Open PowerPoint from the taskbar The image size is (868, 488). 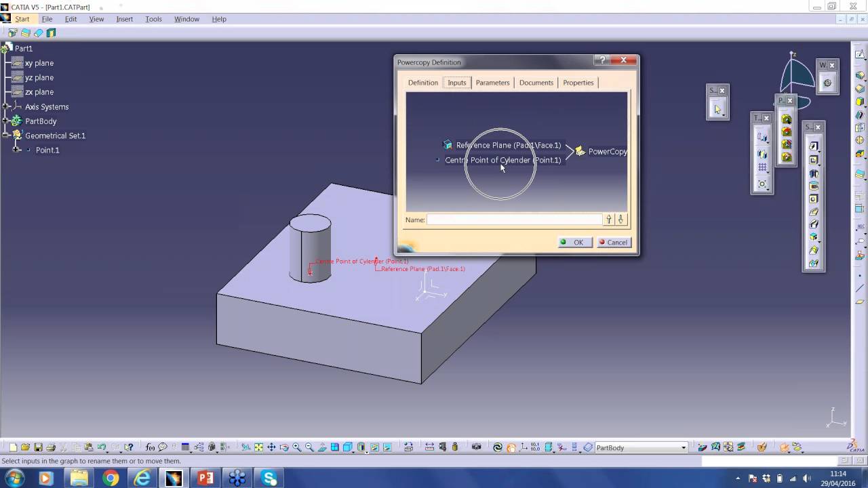pos(205,479)
